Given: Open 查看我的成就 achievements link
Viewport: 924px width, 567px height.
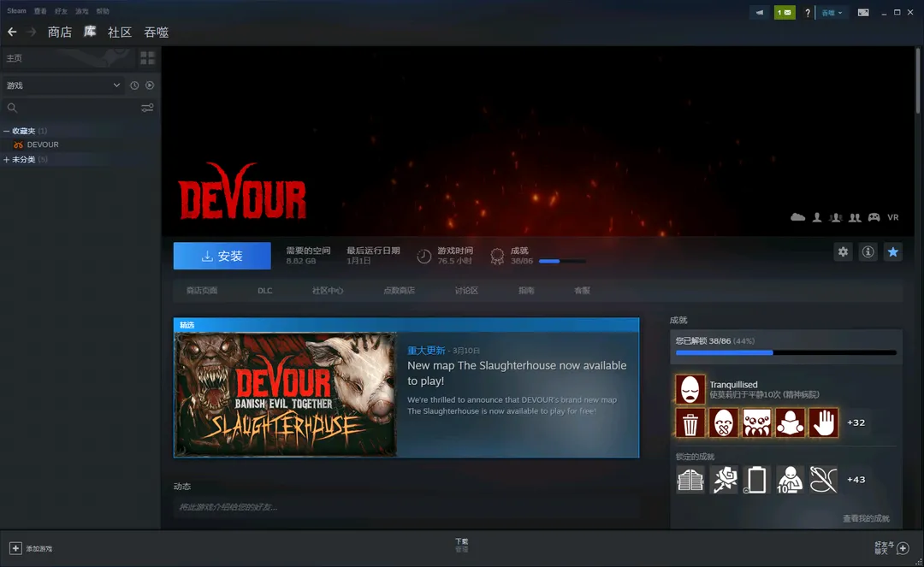Looking at the screenshot, I should 865,518.
